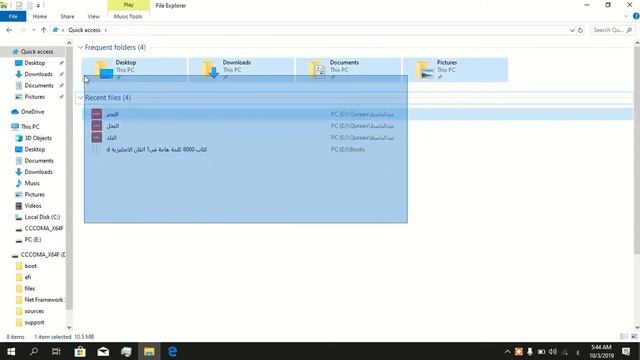This screenshot has width=640, height=360.
Task: Open the files folder in sidebar
Action: (x=30, y=289)
